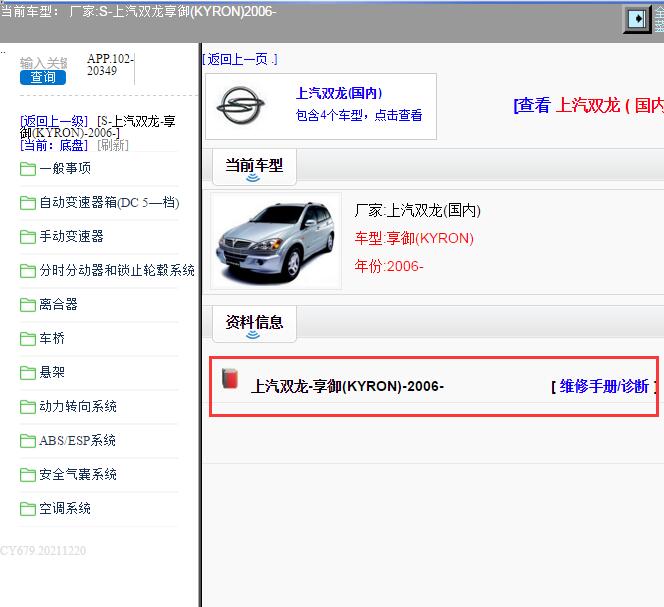
Task: Open the 上汽双龙(国内) brand link
Action: [x=339, y=93]
